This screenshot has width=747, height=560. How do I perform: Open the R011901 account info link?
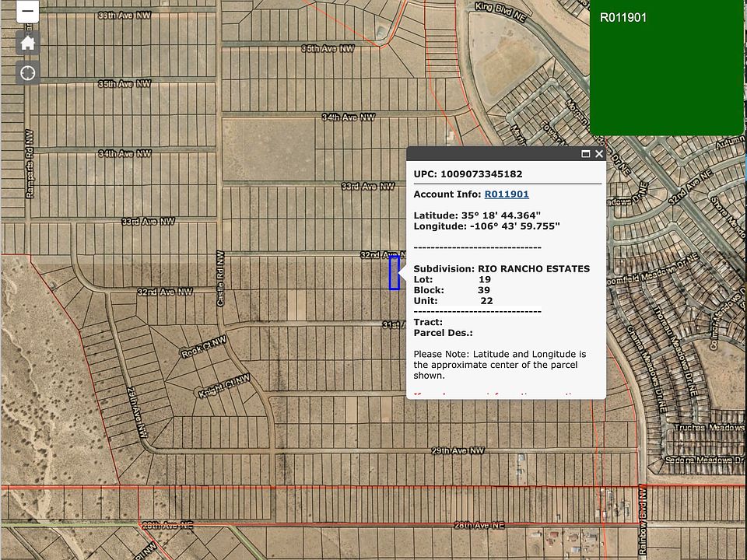point(507,194)
